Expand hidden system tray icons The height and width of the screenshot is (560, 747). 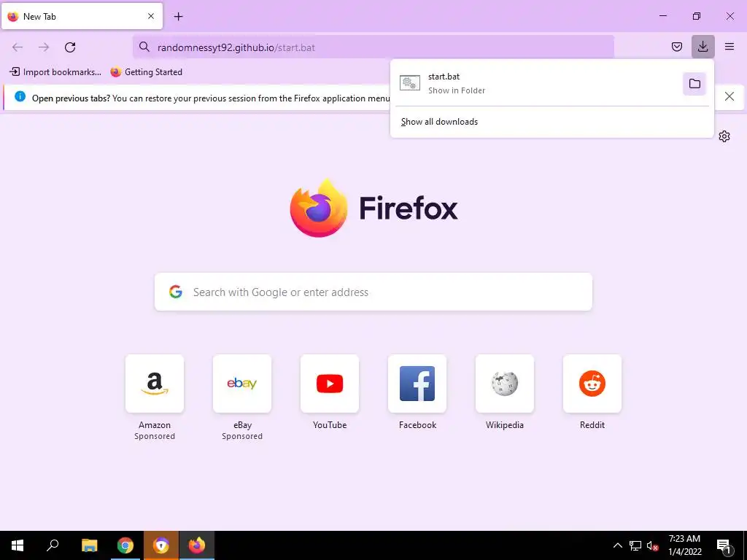[617, 545]
